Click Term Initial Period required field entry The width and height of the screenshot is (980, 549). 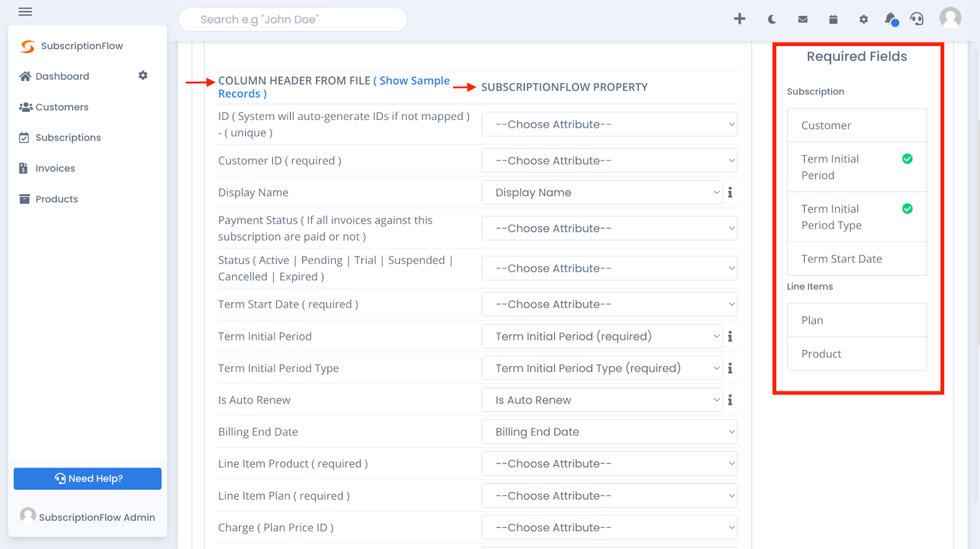pyautogui.click(x=856, y=167)
